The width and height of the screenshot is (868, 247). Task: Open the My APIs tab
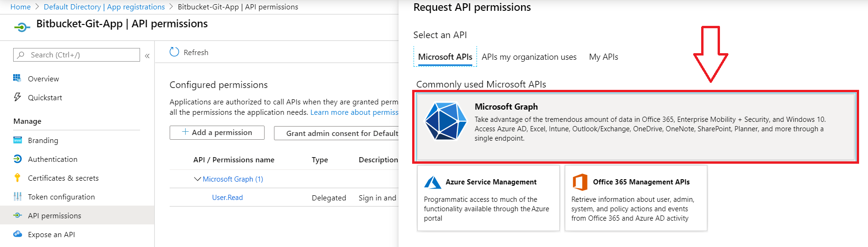(603, 57)
